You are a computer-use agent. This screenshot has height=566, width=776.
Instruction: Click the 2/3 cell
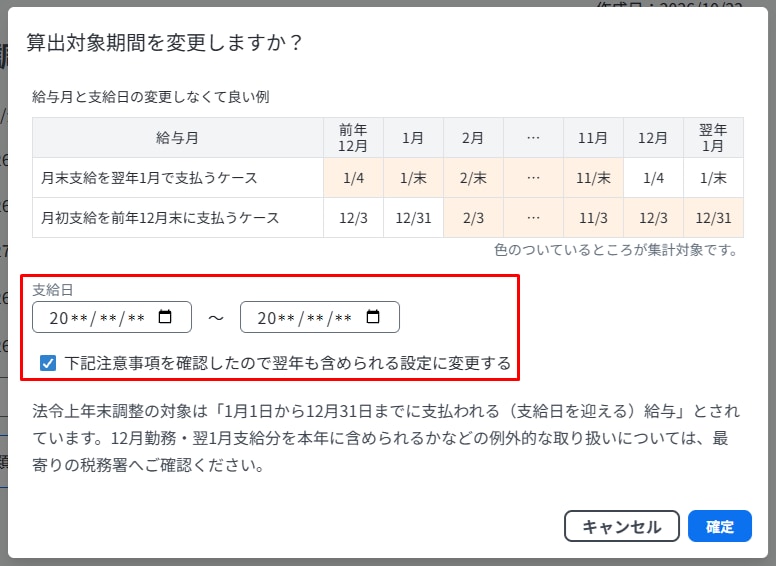[x=473, y=218]
